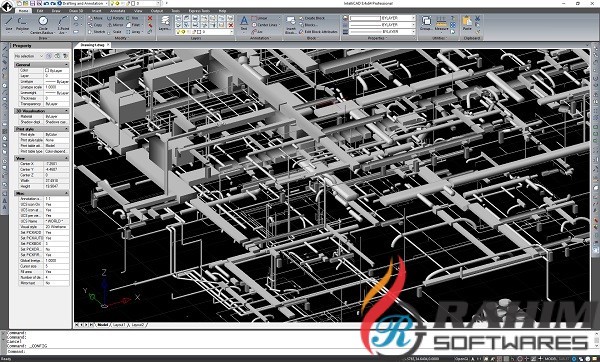Click the Paste clipboard button
The image size is (600, 362).
pyautogui.click(x=467, y=23)
